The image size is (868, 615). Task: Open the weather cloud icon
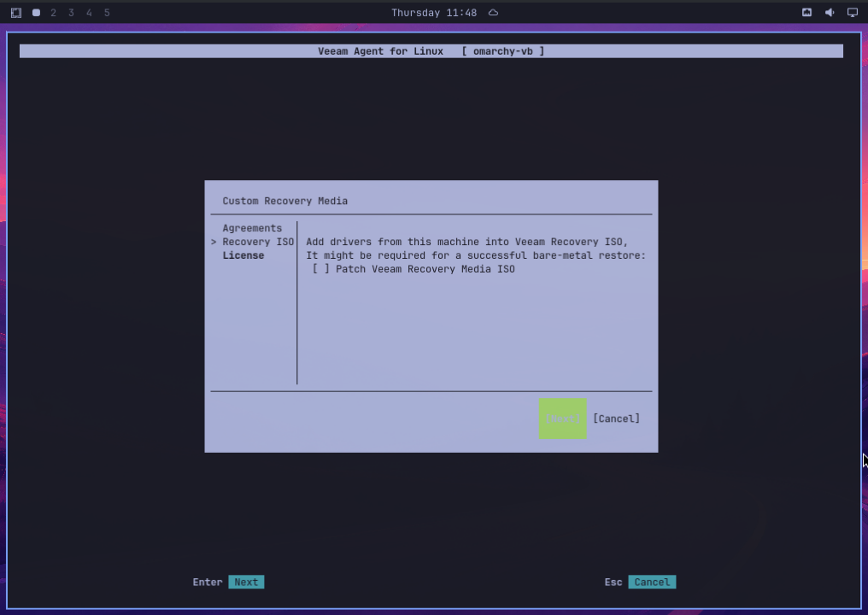point(493,13)
